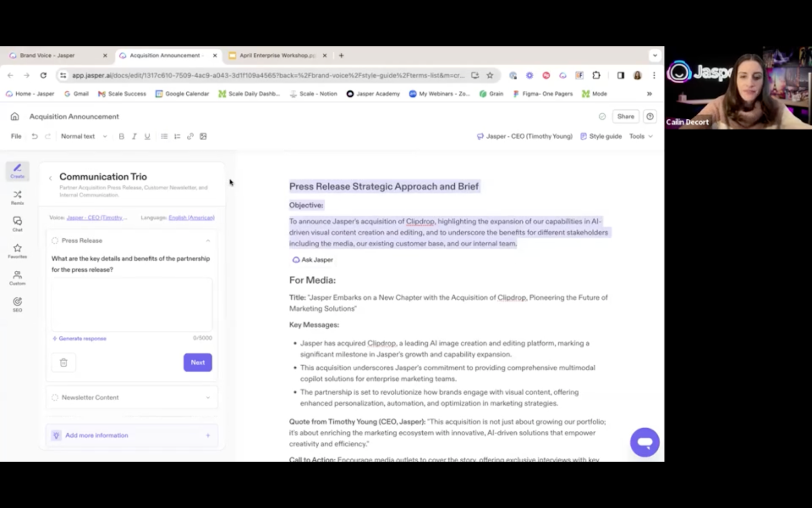Click the Share button

tap(626, 116)
